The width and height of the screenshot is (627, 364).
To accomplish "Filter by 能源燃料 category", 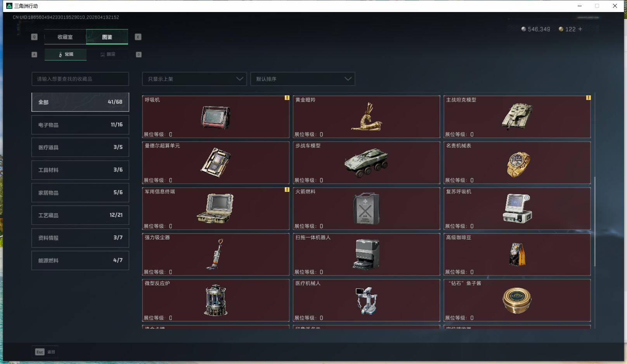I will [x=80, y=260].
